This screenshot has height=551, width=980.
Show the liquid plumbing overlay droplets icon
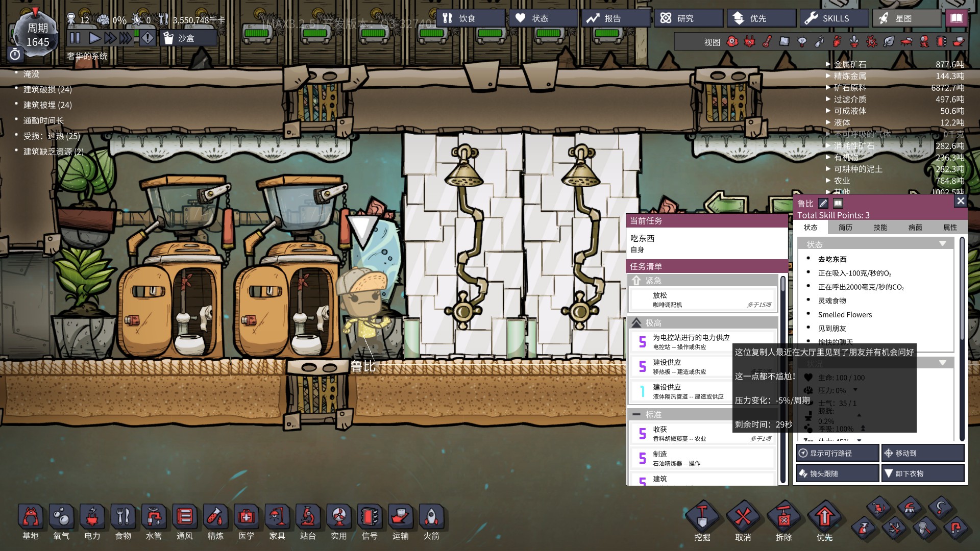(819, 42)
